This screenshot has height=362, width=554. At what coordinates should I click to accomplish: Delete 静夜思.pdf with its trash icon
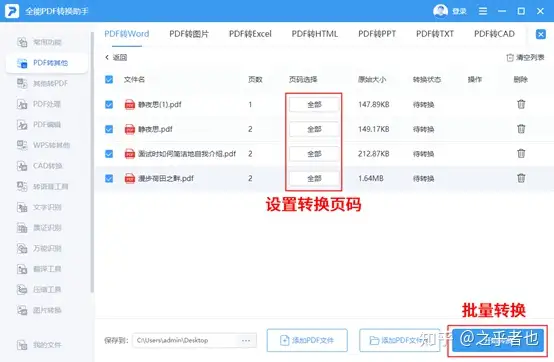[x=521, y=129]
